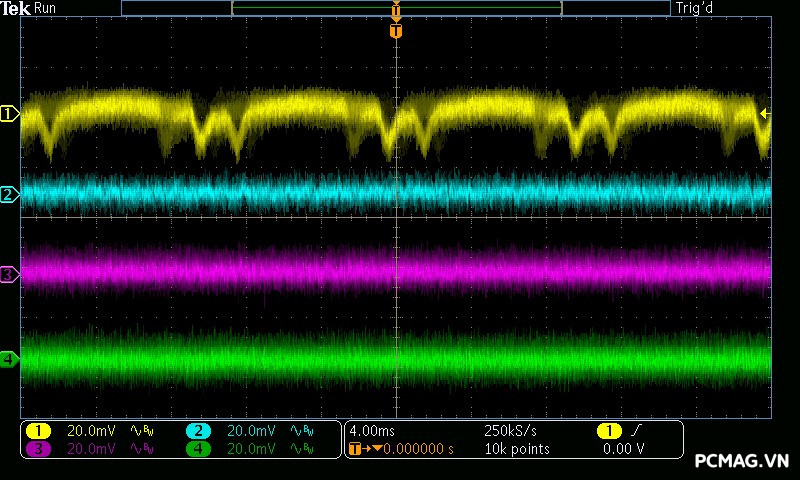Click the channel 2 cyan ground marker
Viewport: 800px width, 480px height.
pyautogui.click(x=9, y=194)
